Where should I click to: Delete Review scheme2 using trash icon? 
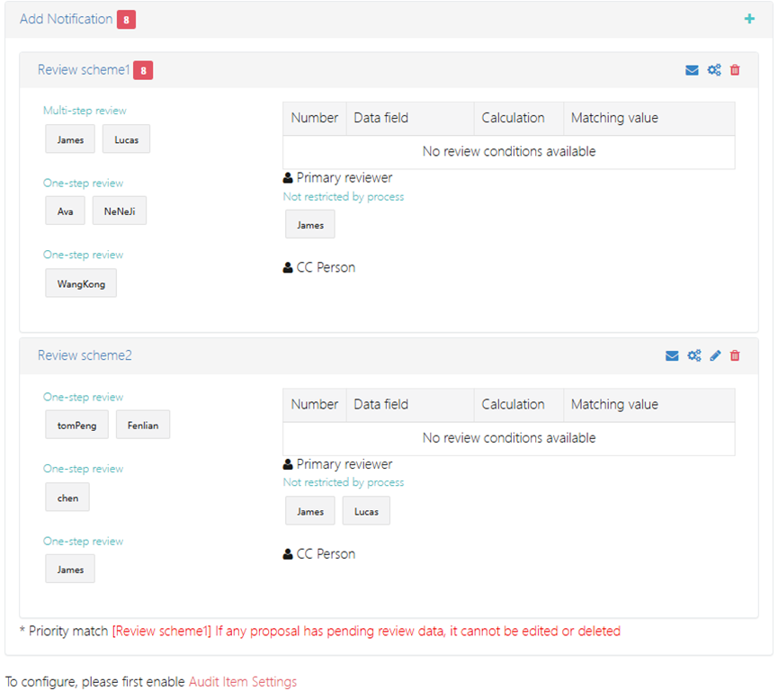[x=735, y=355]
